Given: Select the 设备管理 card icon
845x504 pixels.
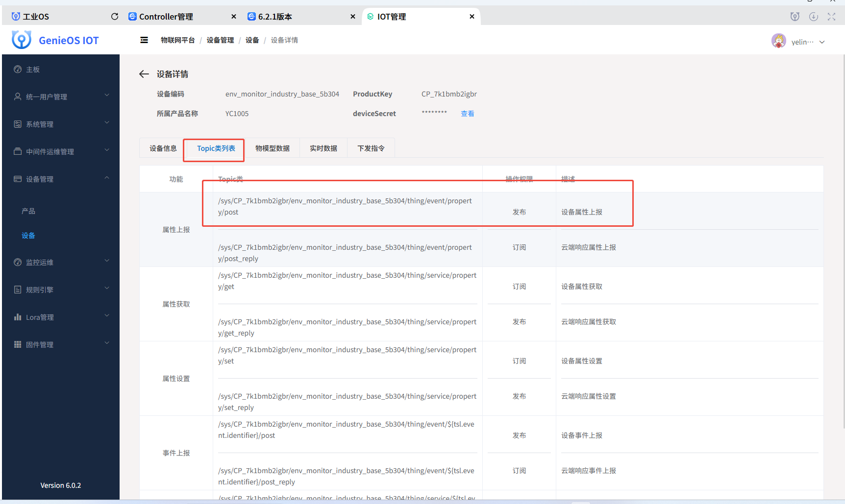Looking at the screenshot, I should pyautogui.click(x=18, y=179).
